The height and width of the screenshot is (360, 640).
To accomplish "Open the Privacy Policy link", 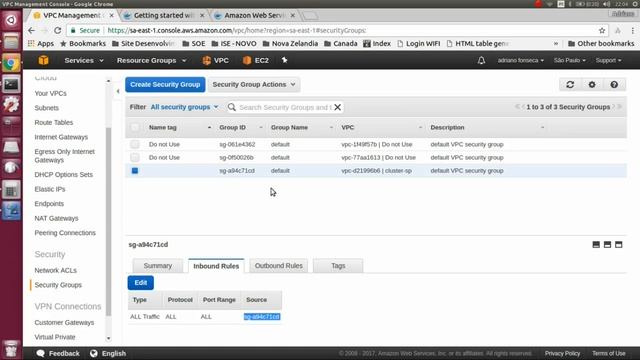I will click(x=562, y=353).
